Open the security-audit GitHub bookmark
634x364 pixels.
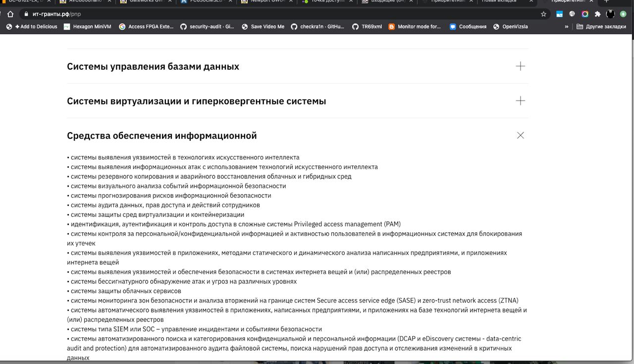208,27
